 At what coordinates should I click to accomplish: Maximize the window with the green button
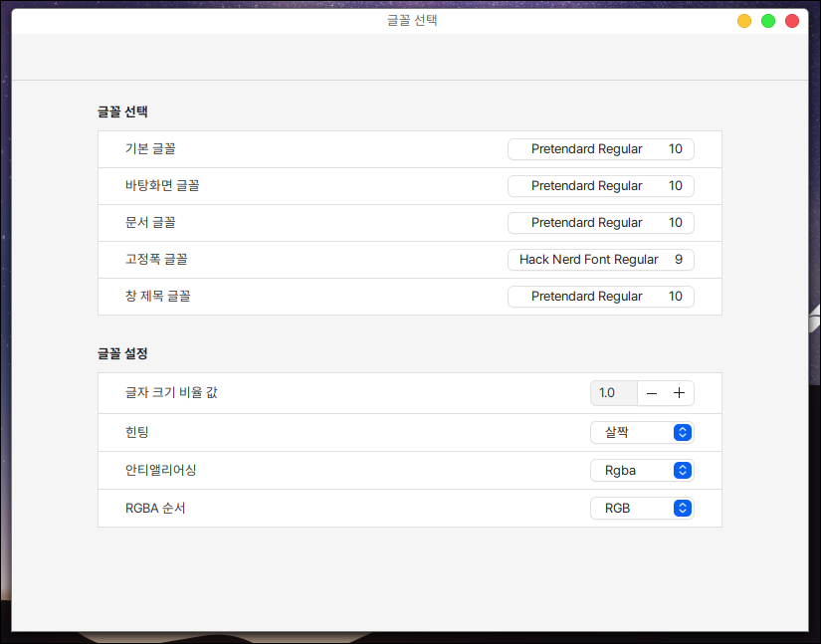pos(768,21)
